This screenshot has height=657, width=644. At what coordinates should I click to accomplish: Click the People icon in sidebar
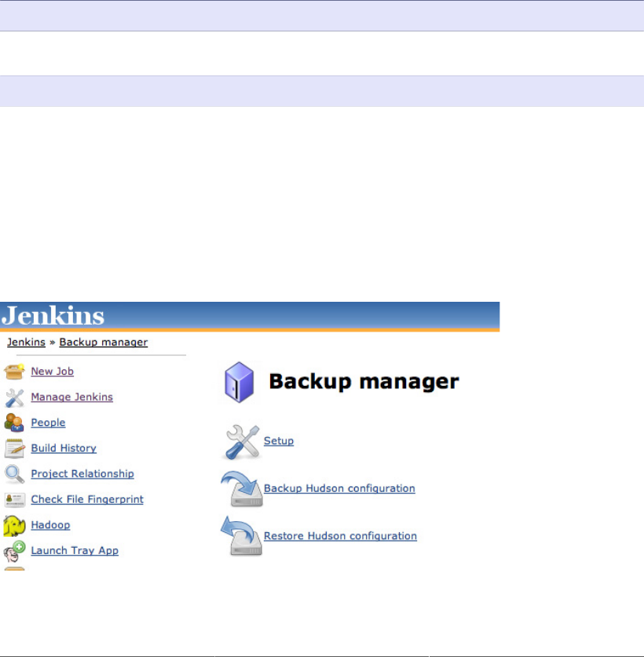tap(15, 422)
